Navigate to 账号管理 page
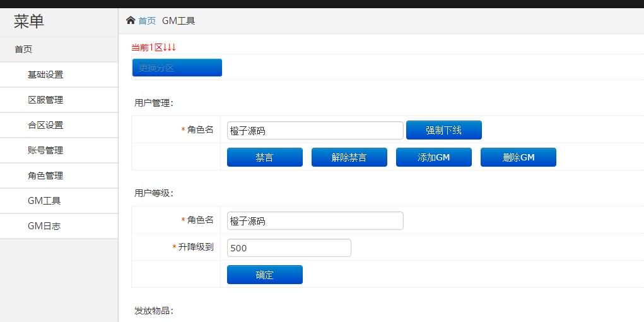Image resolution: width=644 pixels, height=322 pixels. [45, 150]
